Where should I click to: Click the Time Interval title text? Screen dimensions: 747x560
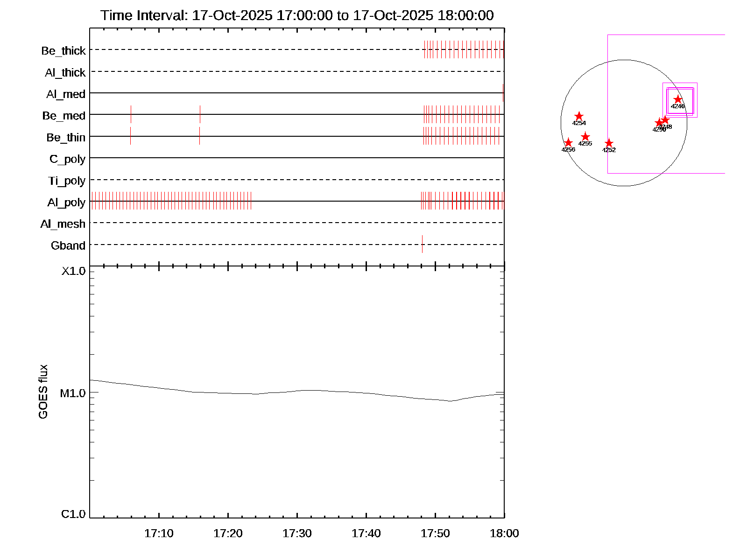pyautogui.click(x=297, y=15)
